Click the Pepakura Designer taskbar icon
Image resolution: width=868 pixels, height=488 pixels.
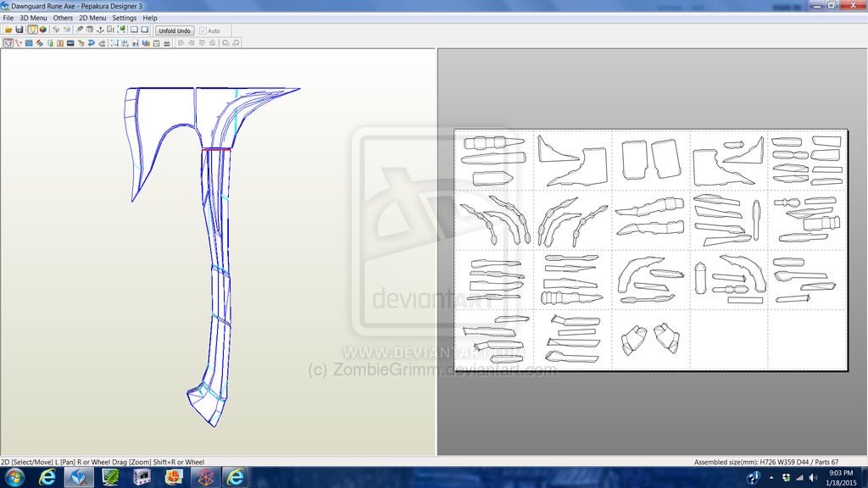(x=79, y=477)
